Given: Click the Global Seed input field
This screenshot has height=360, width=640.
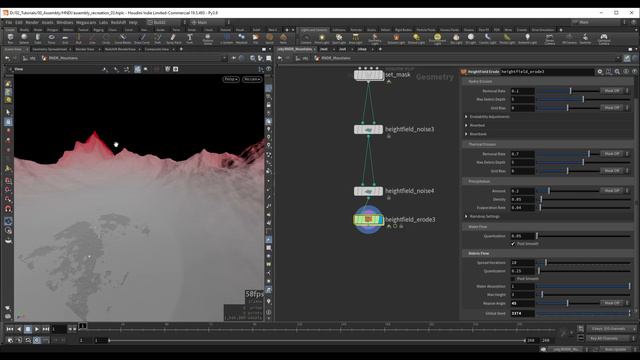Looking at the screenshot, I should coord(522,313).
